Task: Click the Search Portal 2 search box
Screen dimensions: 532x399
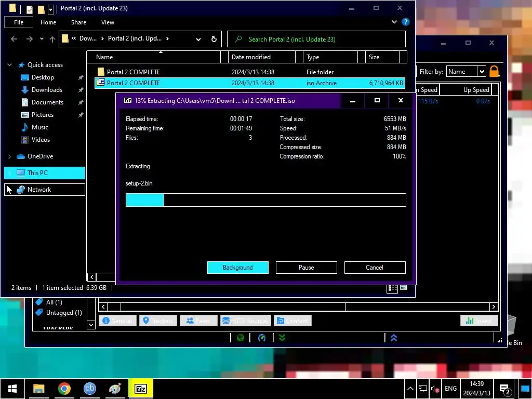Action: [x=316, y=39]
